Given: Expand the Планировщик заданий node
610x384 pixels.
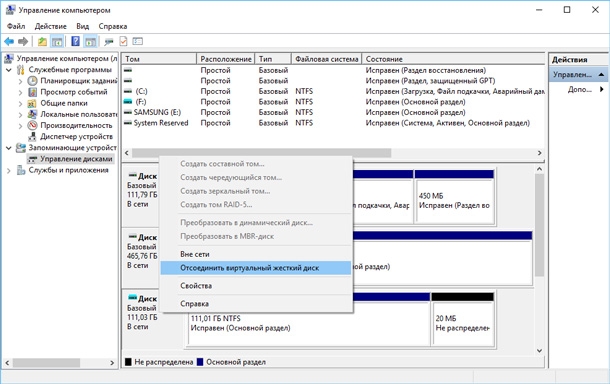Looking at the screenshot, I should (x=21, y=81).
